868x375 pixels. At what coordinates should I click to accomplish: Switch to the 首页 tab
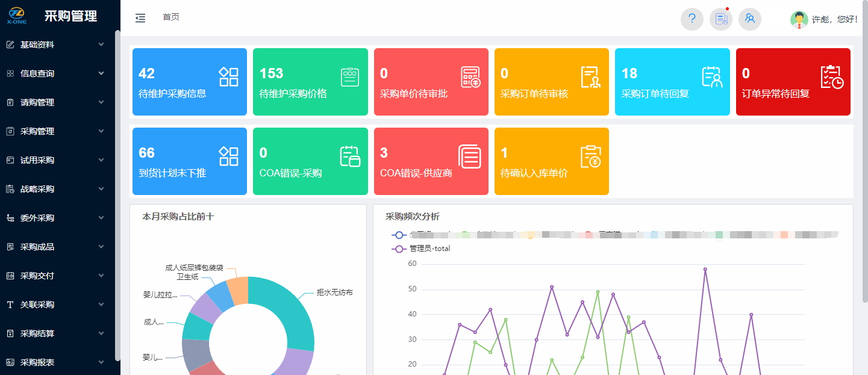pos(171,17)
